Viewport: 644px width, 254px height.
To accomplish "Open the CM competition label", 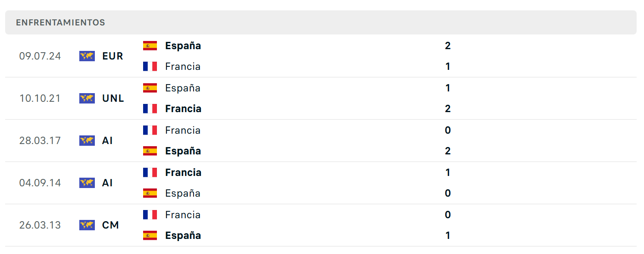I will coord(110,225).
